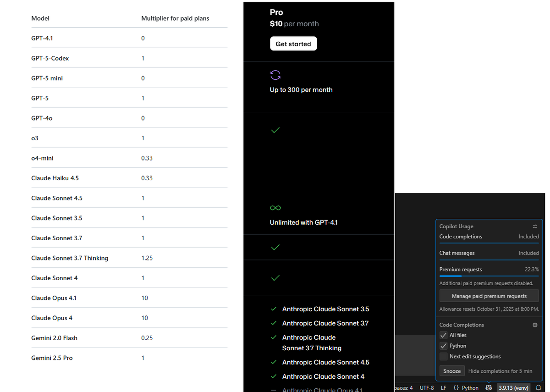This screenshot has height=392, width=550.
Task: Change LF end-of-line sequence in status bar
Action: tap(443, 388)
